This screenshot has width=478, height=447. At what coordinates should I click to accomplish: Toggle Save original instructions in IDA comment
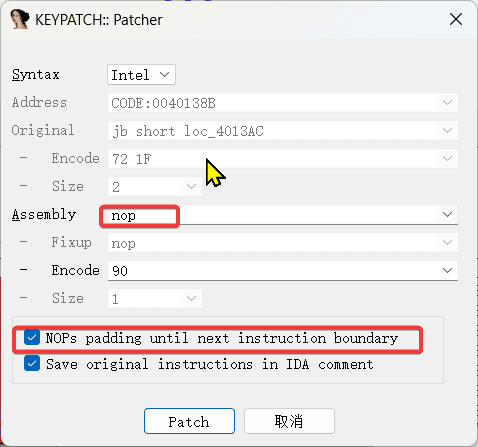[32, 364]
